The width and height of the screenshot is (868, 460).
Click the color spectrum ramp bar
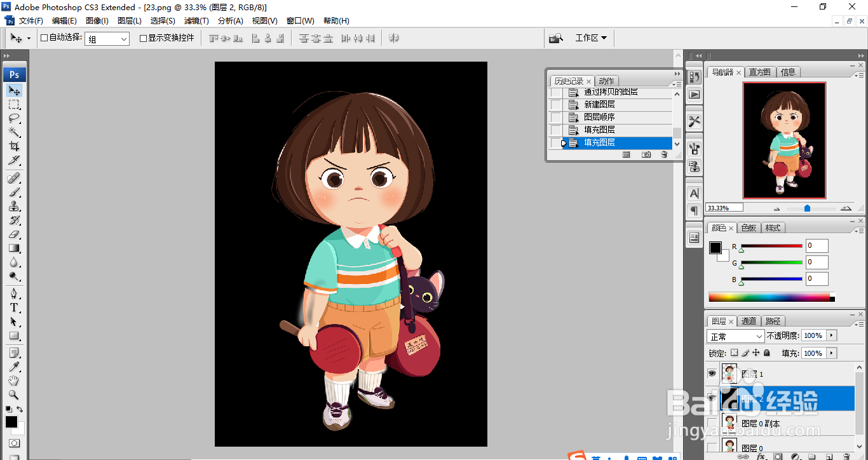[x=771, y=297]
